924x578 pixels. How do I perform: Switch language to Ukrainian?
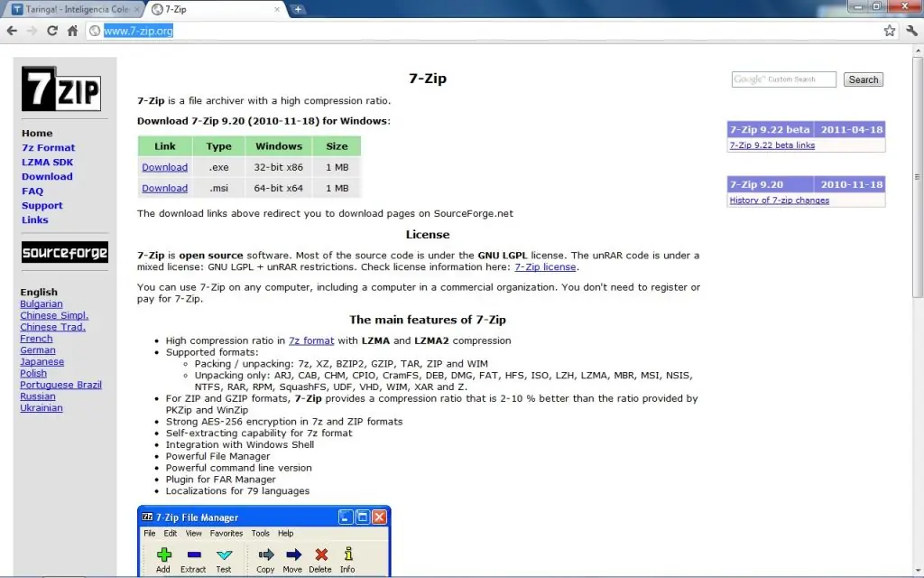(42, 407)
